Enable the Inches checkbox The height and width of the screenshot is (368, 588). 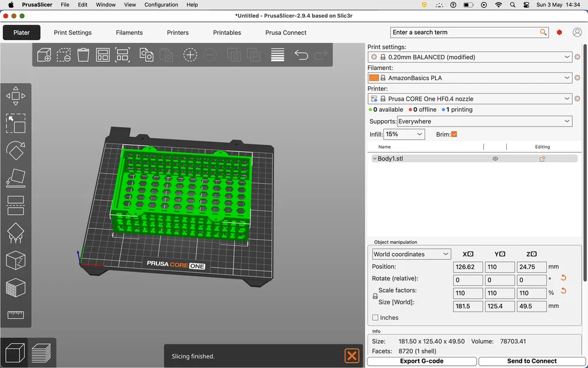[375, 318]
